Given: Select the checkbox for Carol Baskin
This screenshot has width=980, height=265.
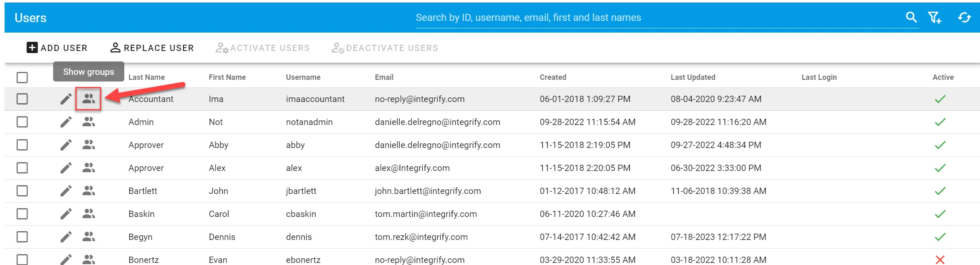Looking at the screenshot, I should click(x=22, y=214).
